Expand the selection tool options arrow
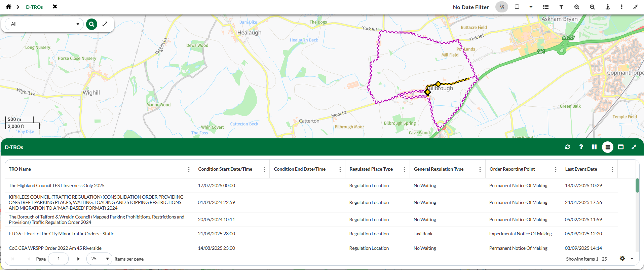Screen dimensions: 644x270 click(531, 7)
